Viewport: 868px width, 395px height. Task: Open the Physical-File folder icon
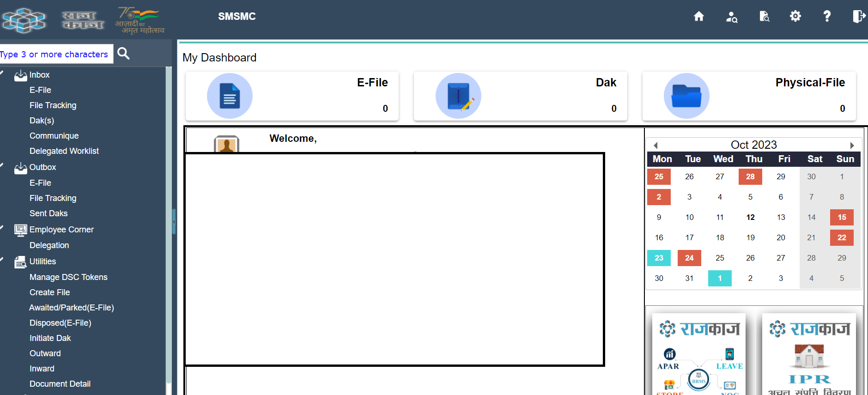(x=686, y=96)
